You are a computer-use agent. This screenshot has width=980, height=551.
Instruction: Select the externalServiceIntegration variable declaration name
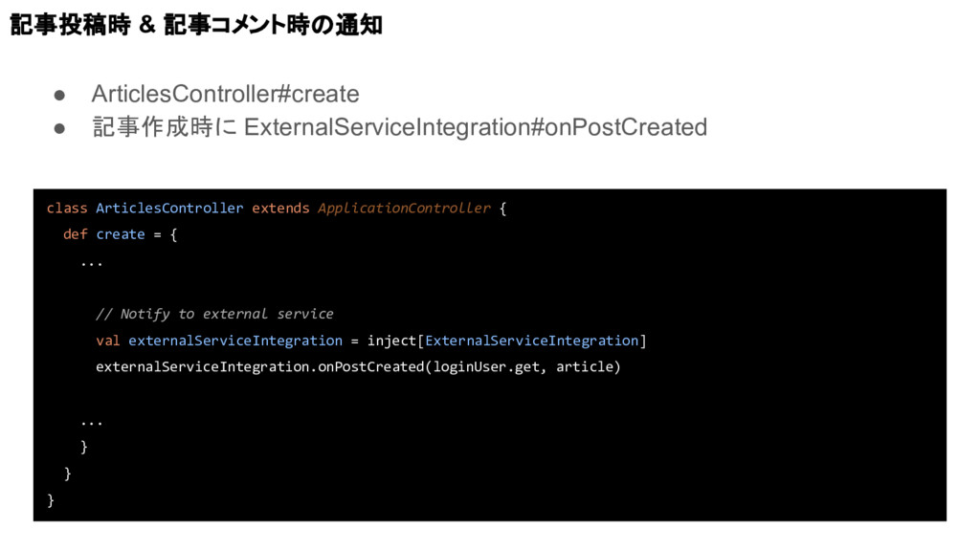(235, 341)
